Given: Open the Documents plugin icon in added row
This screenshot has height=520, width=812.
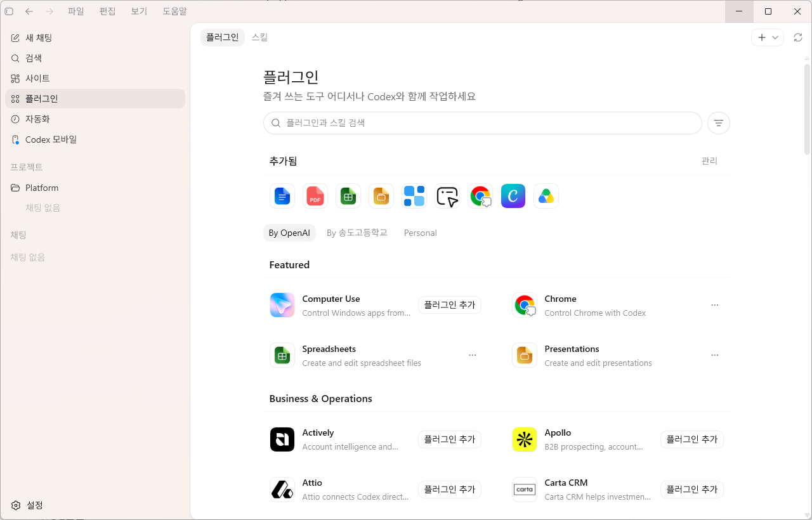Looking at the screenshot, I should pyautogui.click(x=282, y=196).
